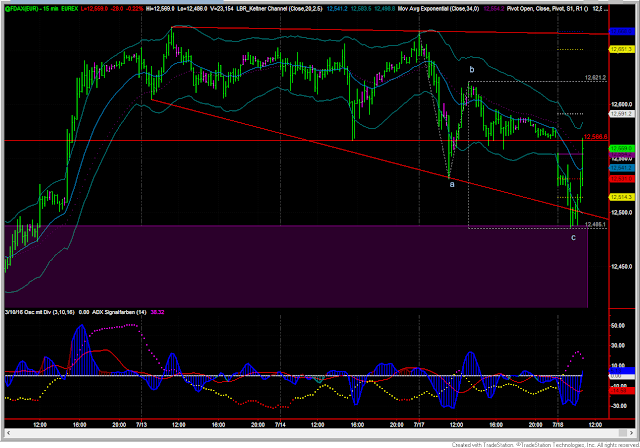Click the red -16.58 oscillator value marker

pos(622,390)
